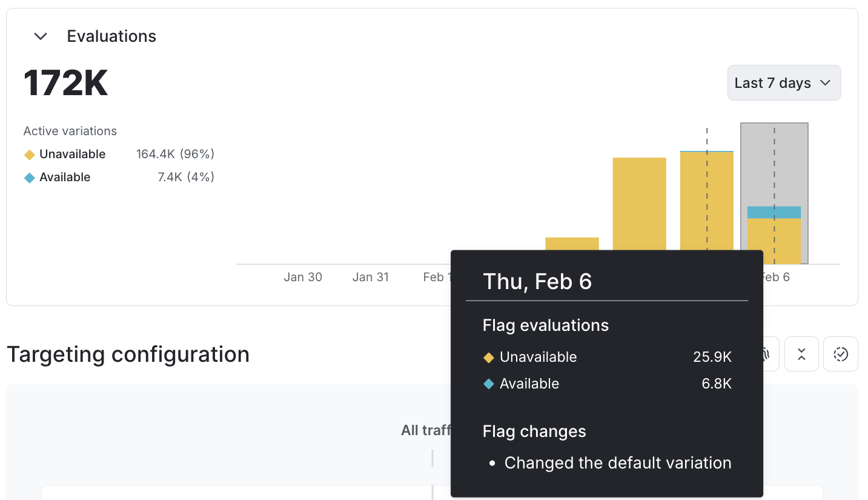The image size is (868, 500).
Task: Click the collapse chart arrows icon
Action: point(801,354)
